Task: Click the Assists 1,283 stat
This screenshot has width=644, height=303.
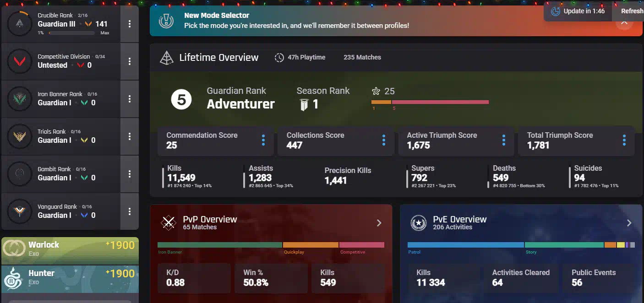Action: (x=269, y=176)
